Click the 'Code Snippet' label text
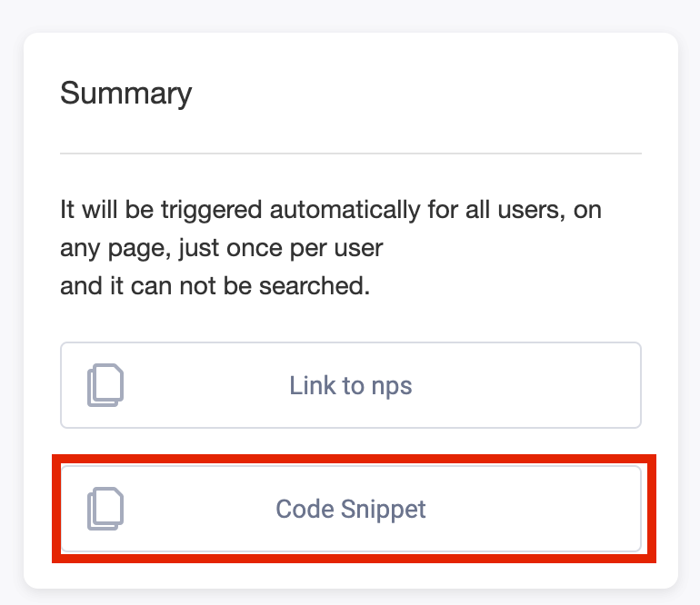Screen dimensions: 700x605 351,509
